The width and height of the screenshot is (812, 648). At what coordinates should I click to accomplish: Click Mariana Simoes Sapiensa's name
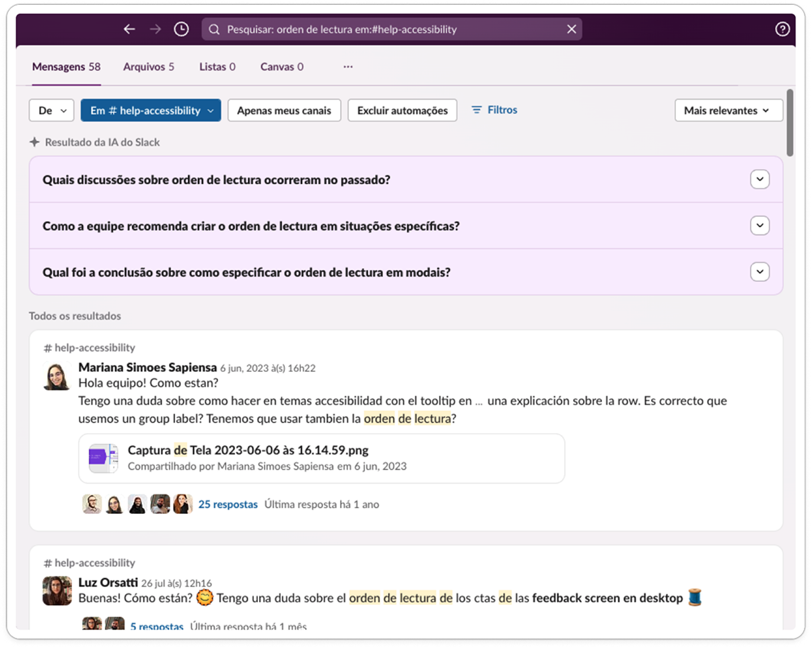click(x=147, y=367)
